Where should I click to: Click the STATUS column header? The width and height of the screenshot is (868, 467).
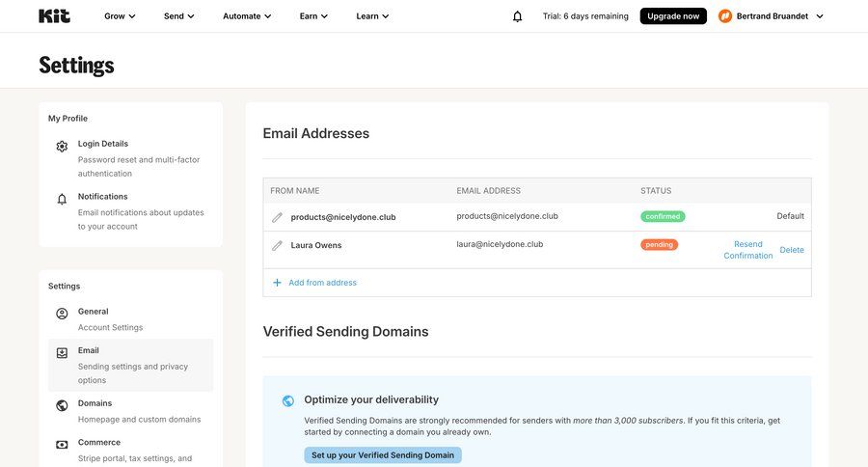[656, 191]
